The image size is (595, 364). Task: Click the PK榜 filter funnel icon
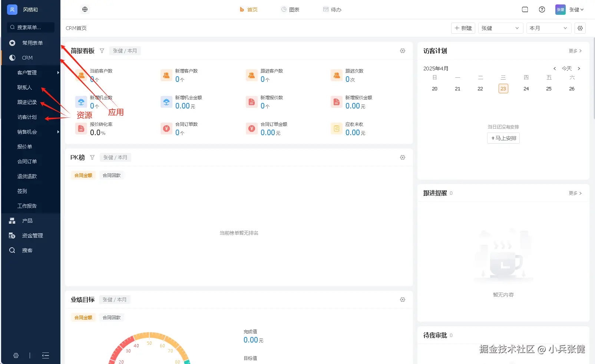tap(92, 157)
